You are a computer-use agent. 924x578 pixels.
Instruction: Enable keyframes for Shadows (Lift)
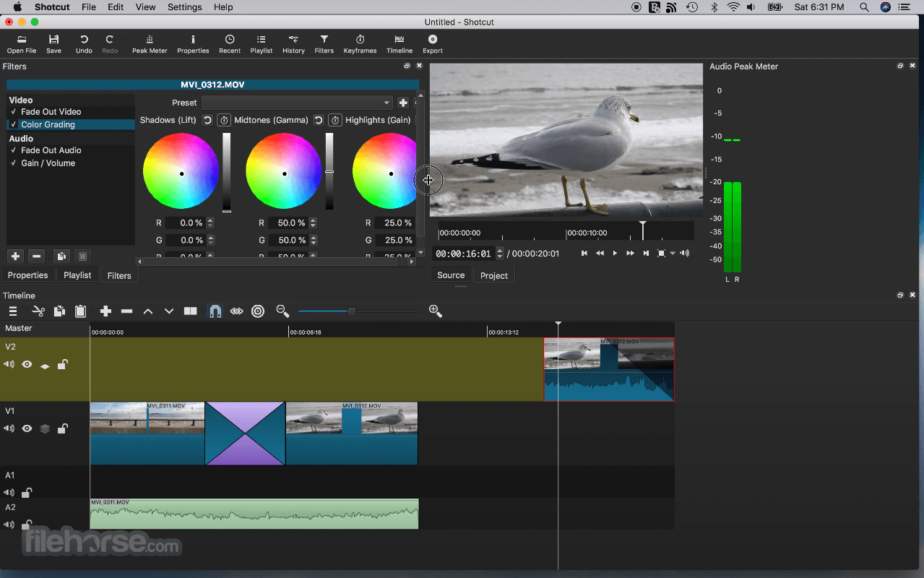tap(224, 120)
